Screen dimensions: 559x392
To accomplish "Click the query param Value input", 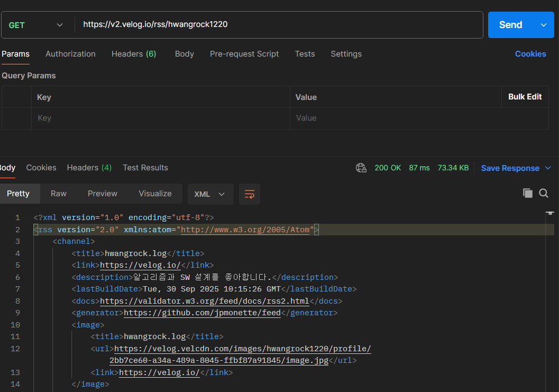I will (419, 118).
